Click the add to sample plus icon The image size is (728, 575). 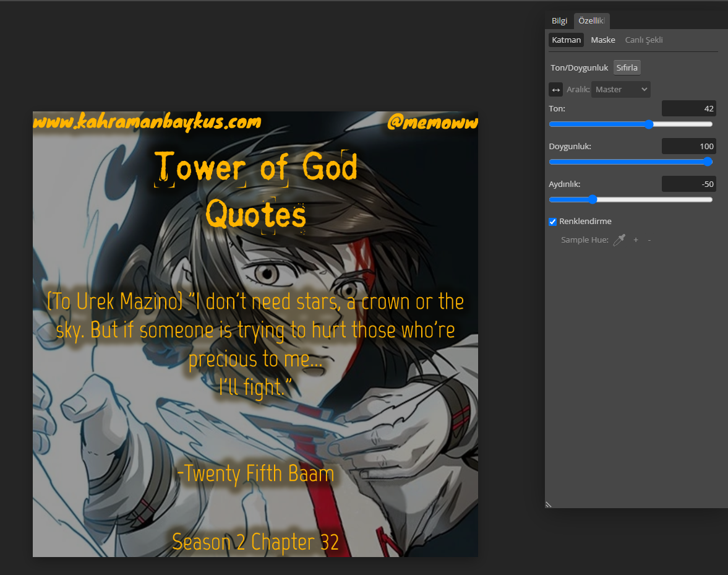(636, 240)
